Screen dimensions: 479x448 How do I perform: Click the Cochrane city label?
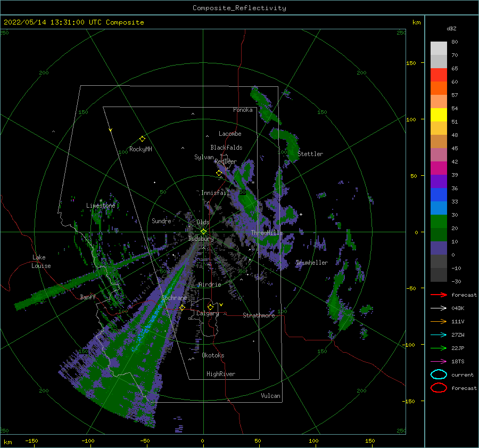(x=174, y=298)
